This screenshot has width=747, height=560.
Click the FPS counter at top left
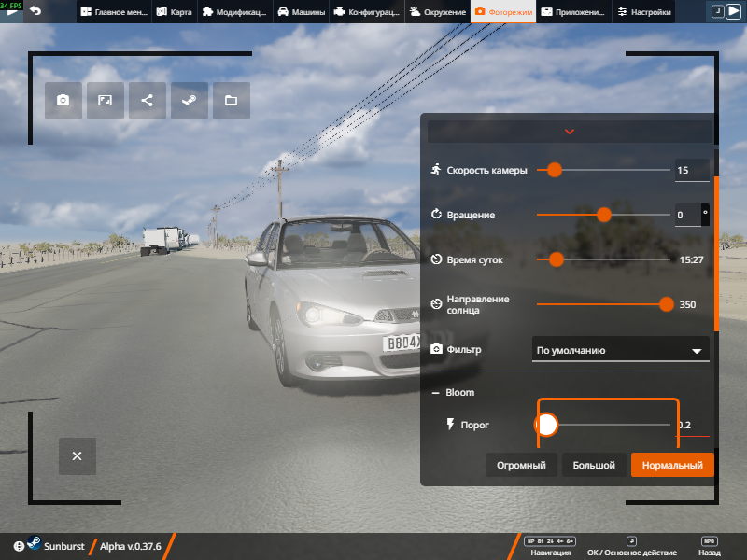11,6
